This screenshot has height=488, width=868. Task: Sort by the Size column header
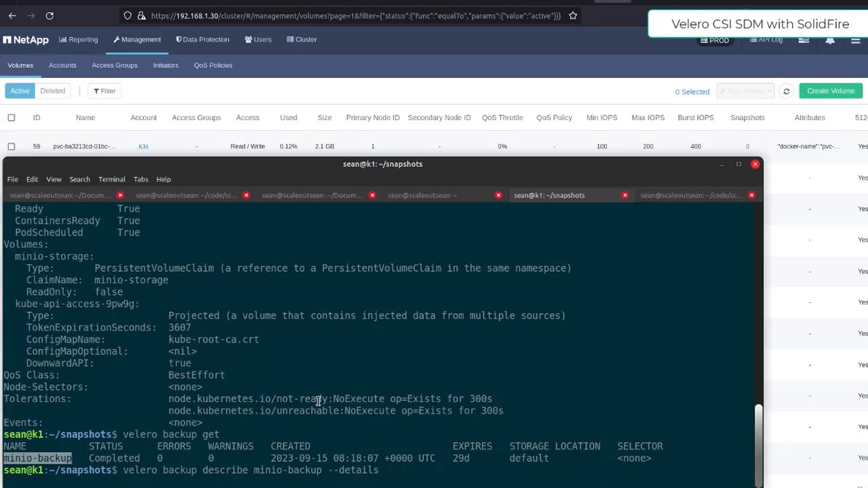(325, 118)
